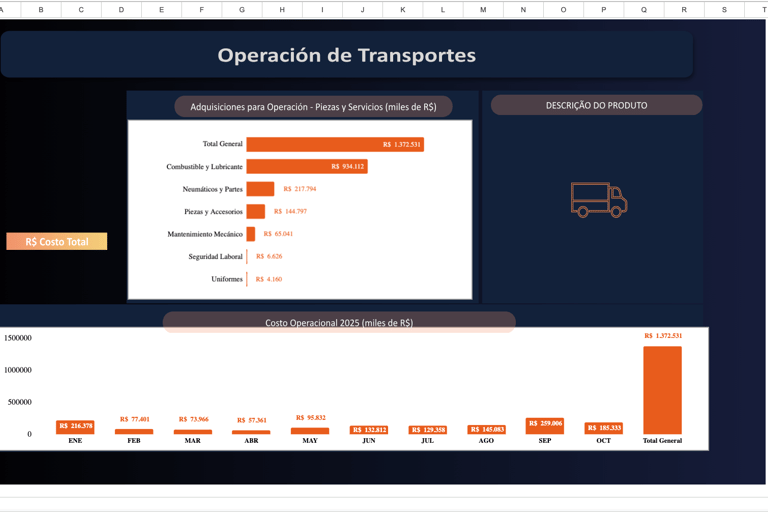Viewport: 768px width, 512px height.
Task: Click the ABR column bar
Action: pyautogui.click(x=251, y=432)
